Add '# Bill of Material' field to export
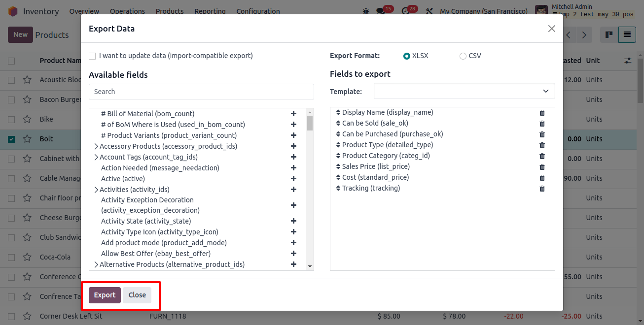 point(293,114)
